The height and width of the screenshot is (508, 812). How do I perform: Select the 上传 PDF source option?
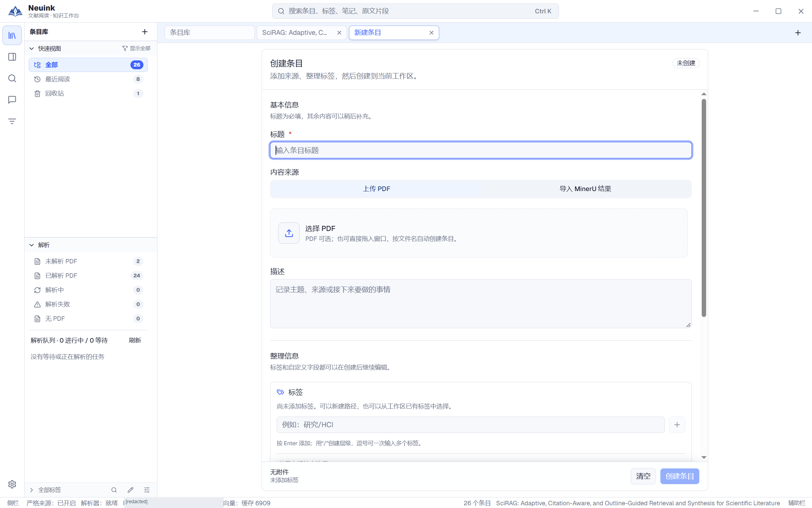coord(376,189)
